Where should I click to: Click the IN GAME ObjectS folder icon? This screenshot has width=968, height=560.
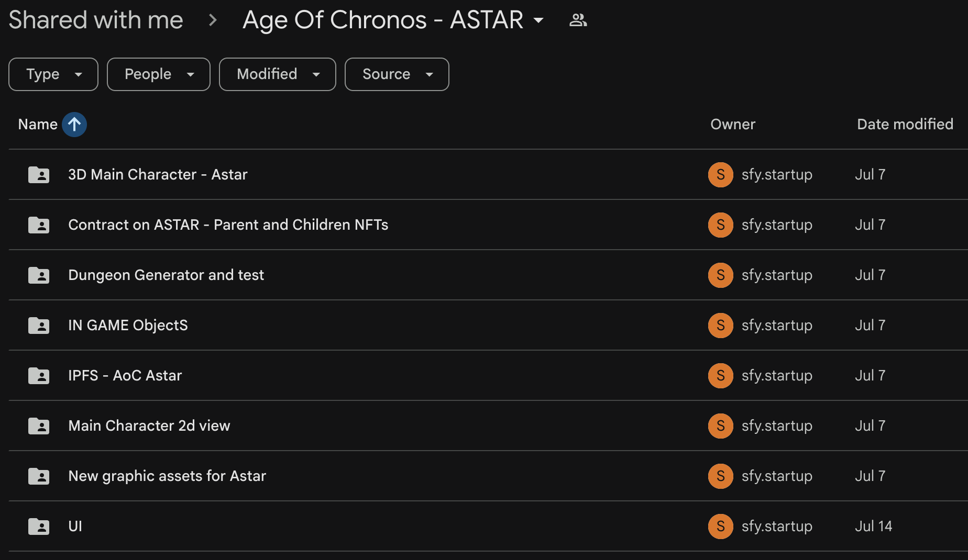pos(39,326)
